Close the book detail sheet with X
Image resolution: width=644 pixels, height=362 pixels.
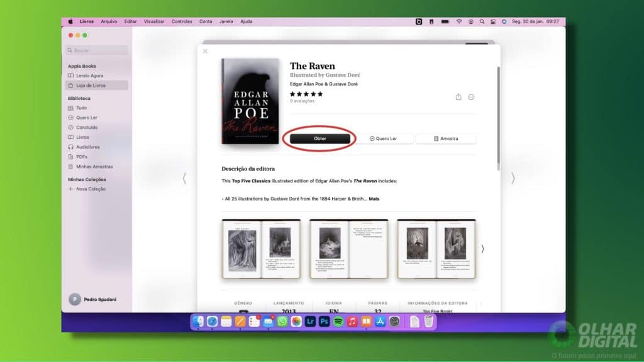tap(206, 52)
